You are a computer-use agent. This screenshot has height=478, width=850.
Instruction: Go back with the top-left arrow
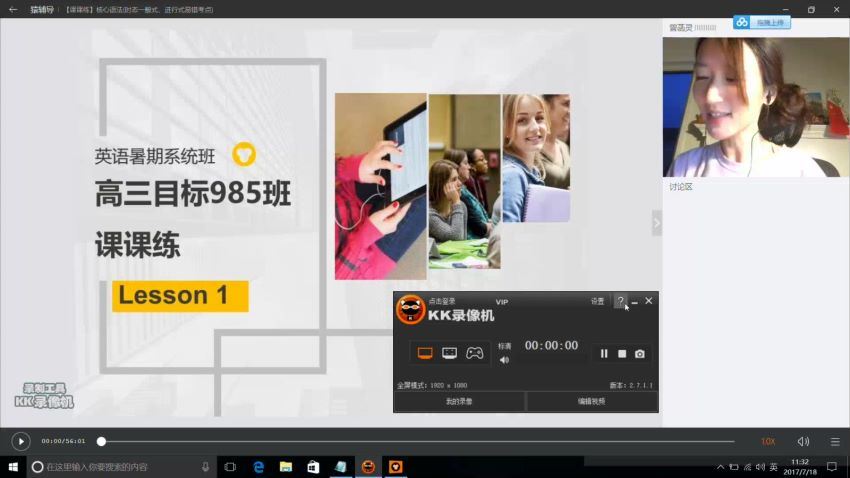point(14,9)
